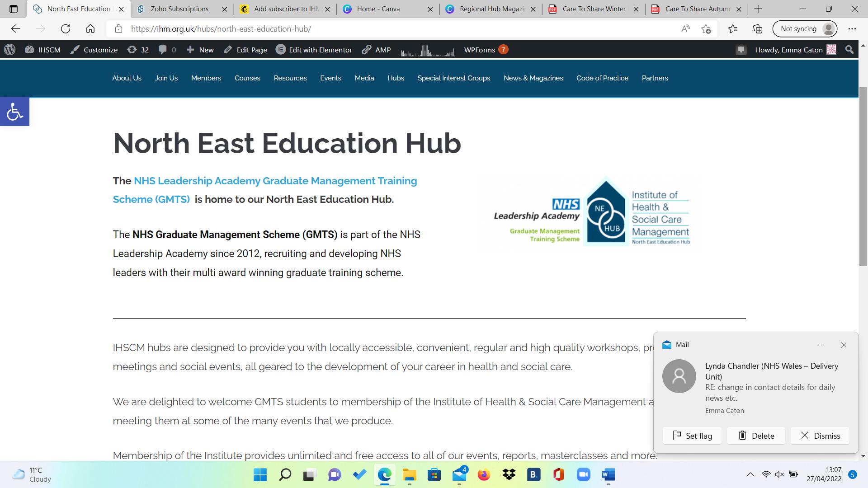This screenshot has width=868, height=488.
Task: Open mail notification options ellipsis
Action: pos(821,345)
